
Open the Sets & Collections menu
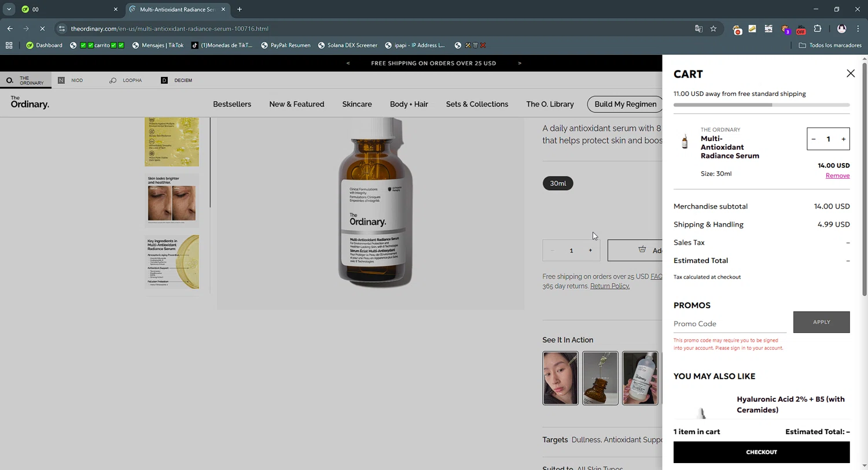(x=477, y=104)
